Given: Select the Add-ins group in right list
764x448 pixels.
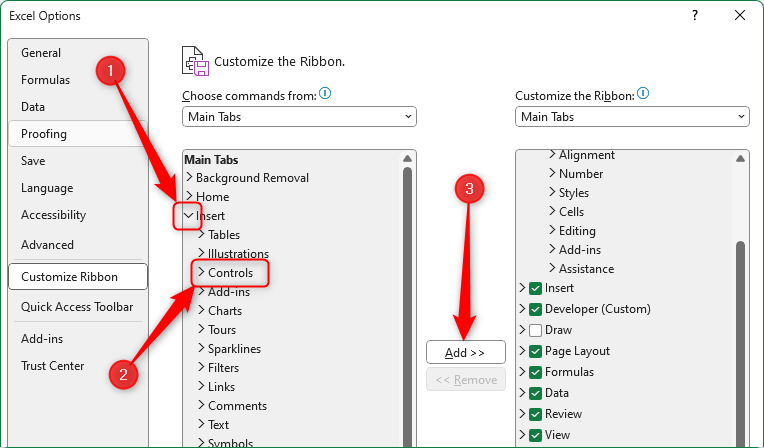Looking at the screenshot, I should [x=580, y=250].
